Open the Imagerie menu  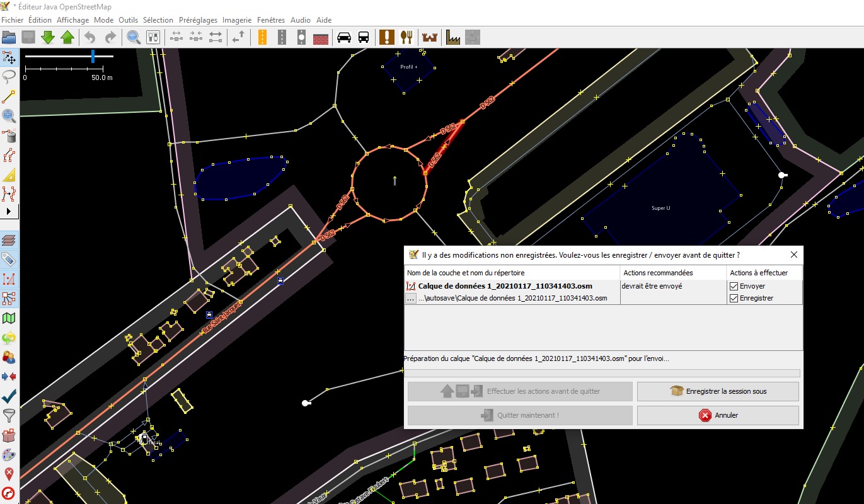236,20
